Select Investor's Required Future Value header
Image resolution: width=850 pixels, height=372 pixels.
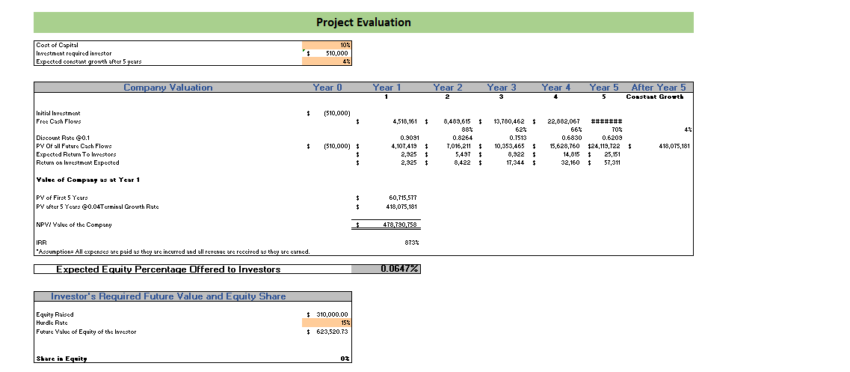coord(168,296)
